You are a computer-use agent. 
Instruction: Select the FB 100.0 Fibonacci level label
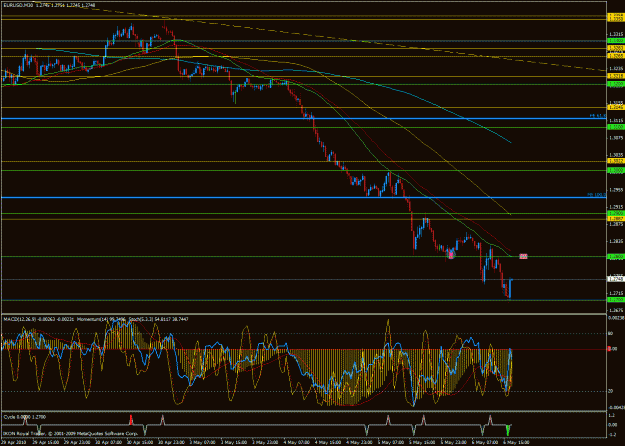tap(597, 195)
